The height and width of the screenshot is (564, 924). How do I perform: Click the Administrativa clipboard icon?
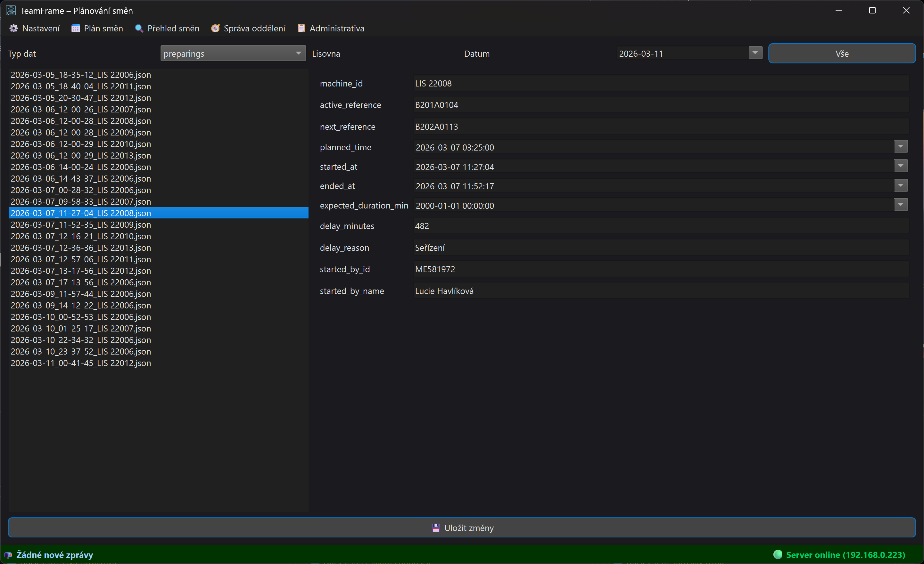tap(301, 29)
